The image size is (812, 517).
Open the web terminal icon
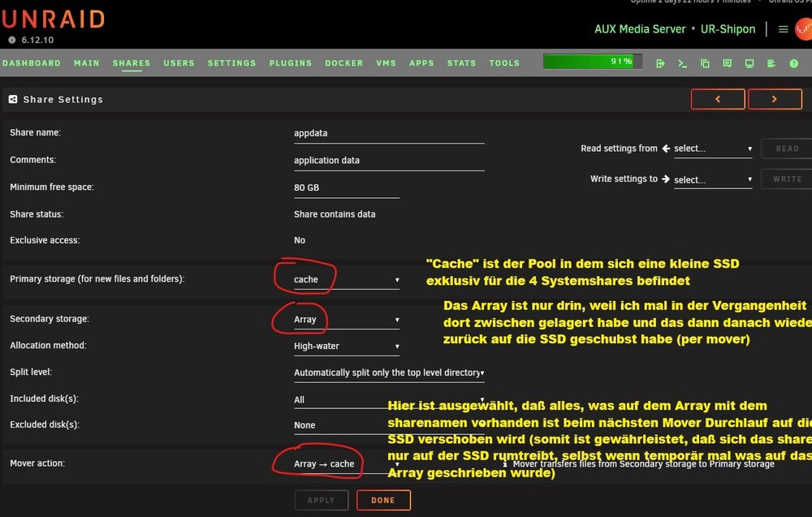coord(683,63)
